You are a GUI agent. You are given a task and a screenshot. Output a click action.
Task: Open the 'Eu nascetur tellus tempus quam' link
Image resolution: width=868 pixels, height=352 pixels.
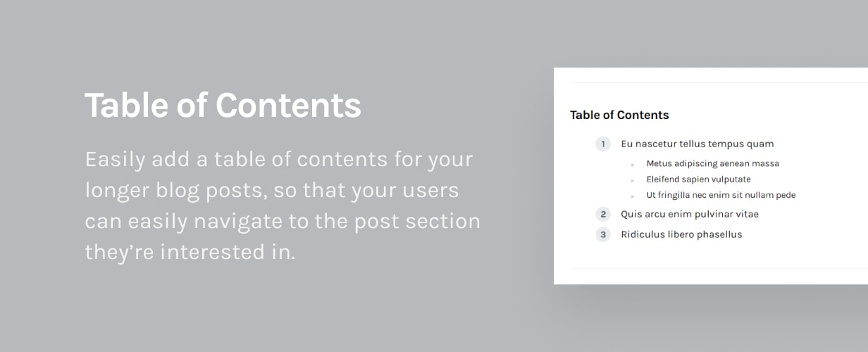(x=697, y=144)
